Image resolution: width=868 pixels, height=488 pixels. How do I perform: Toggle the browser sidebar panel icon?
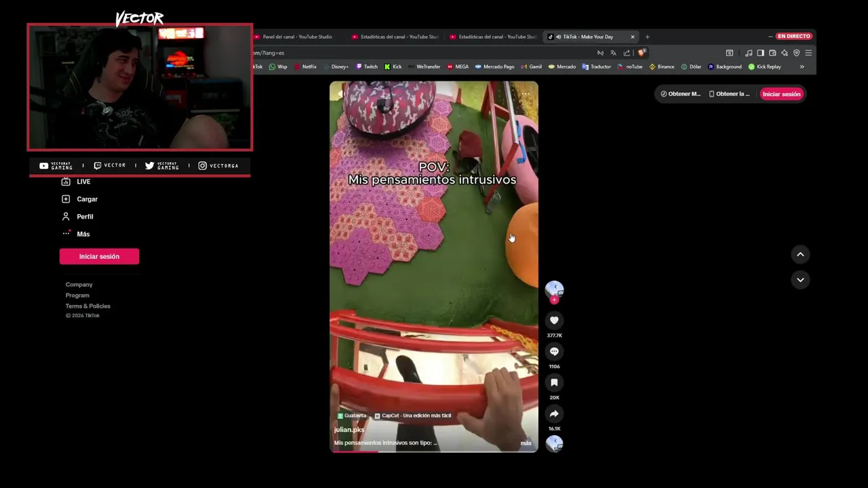(x=760, y=53)
